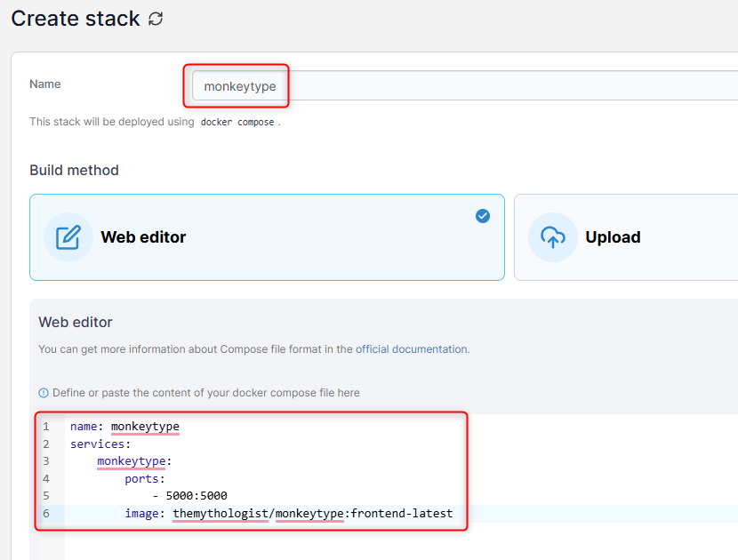Click line number 6 in the editor gutter
The width and height of the screenshot is (738, 560).
click(x=45, y=514)
